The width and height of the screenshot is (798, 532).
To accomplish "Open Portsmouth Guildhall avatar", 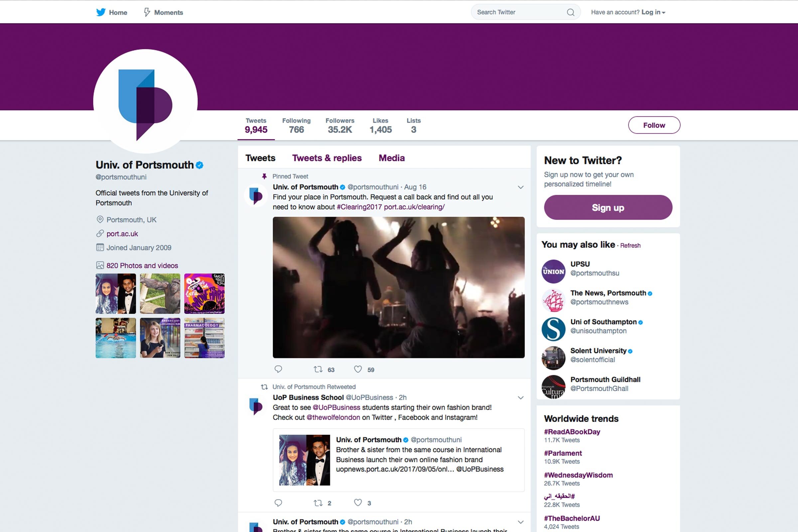I will [553, 387].
